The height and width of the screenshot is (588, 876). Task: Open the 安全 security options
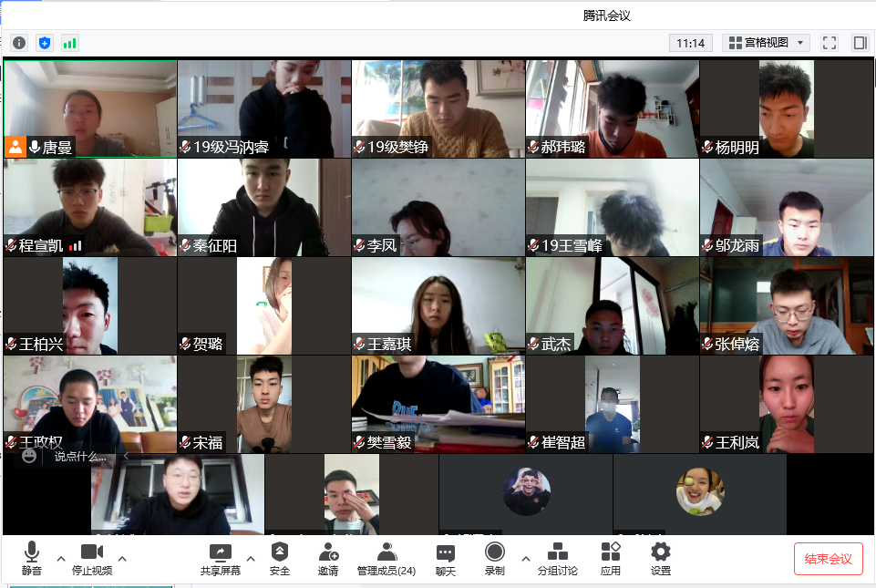pos(280,559)
